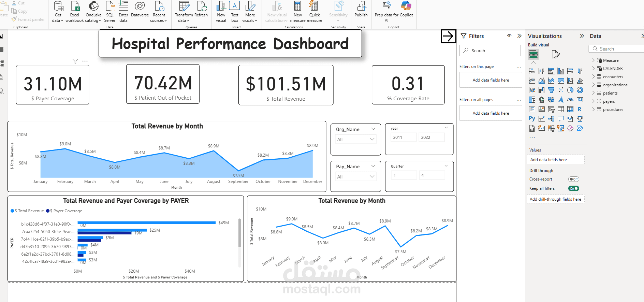Open the Pay_Name All dropdown
This screenshot has width=644, height=302.
(x=356, y=176)
